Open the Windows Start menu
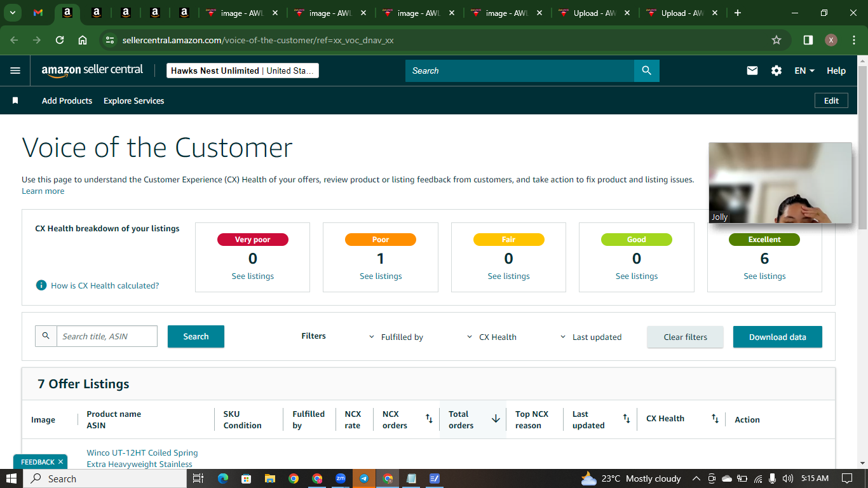 click(11, 478)
